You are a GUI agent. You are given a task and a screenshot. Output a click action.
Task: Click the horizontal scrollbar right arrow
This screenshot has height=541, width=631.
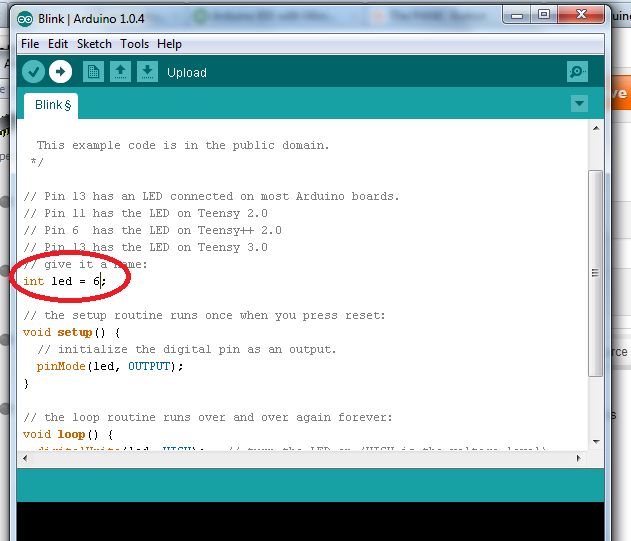(579, 458)
